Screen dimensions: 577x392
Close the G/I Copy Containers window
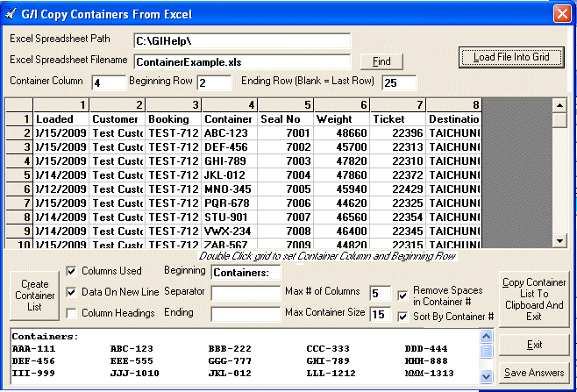(x=561, y=13)
